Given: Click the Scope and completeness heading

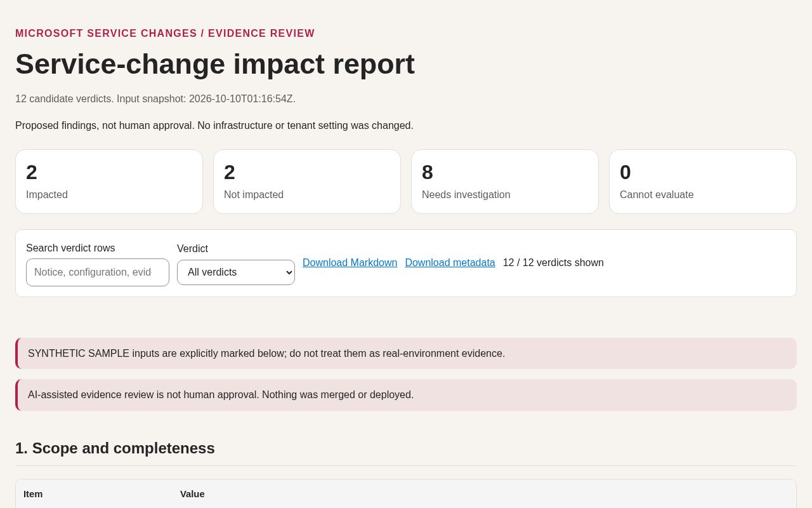Looking at the screenshot, I should tap(115, 448).
